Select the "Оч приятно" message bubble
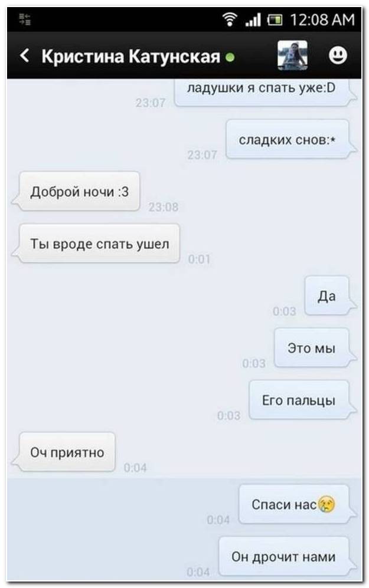The height and width of the screenshot is (588, 369). coord(67,452)
